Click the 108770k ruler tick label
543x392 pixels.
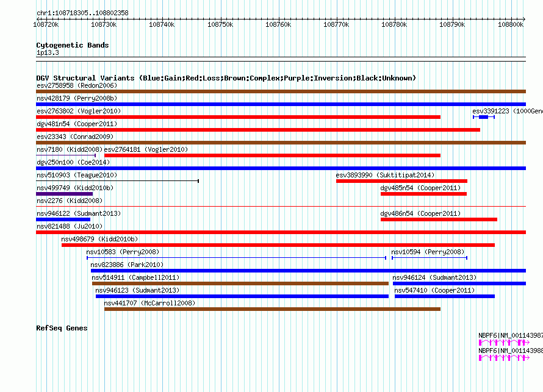[x=336, y=24]
